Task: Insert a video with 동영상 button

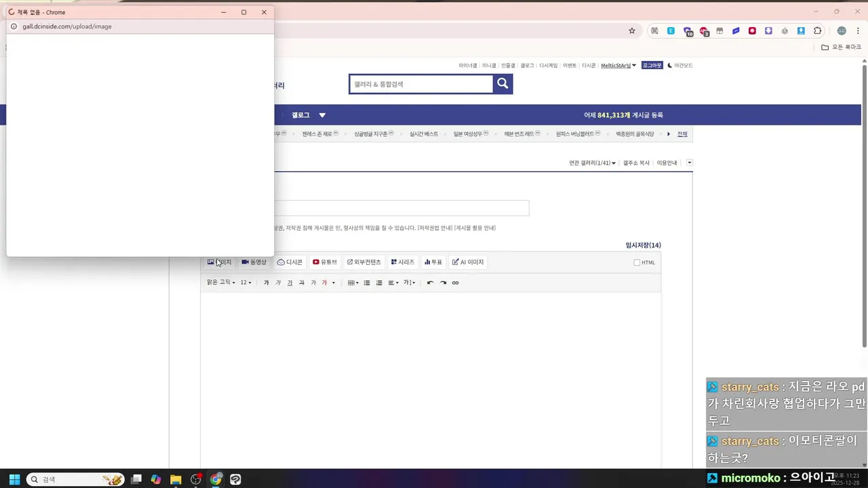Action: 254,262
